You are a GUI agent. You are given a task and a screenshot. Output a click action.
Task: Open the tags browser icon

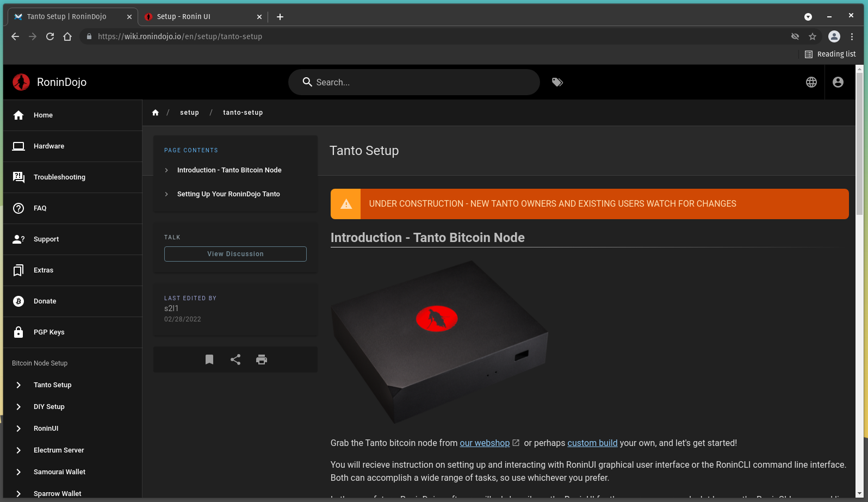click(557, 82)
